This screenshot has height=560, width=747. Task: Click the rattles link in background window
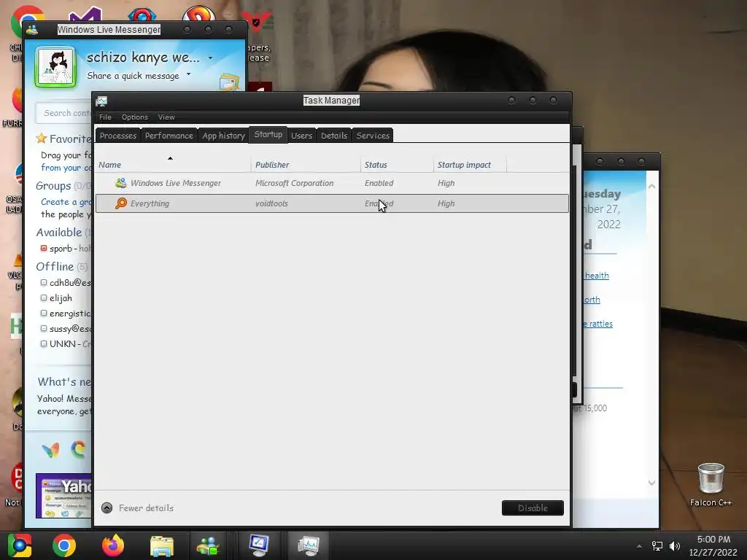[598, 324]
